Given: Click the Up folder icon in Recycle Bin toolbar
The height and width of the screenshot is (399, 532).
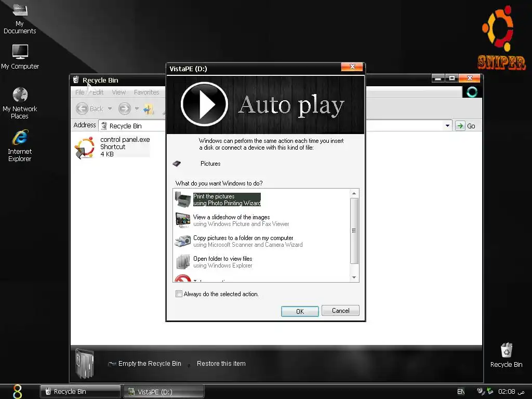Looking at the screenshot, I should click(x=148, y=109).
